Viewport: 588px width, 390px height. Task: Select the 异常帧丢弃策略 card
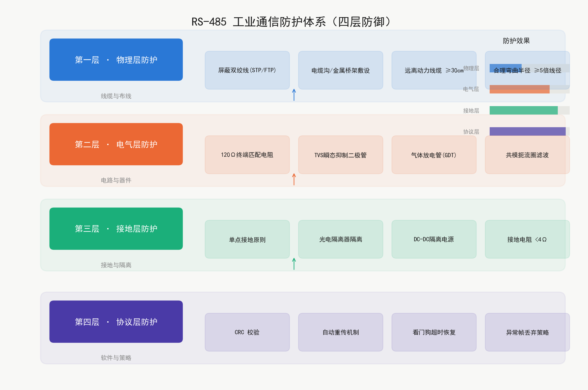(x=527, y=332)
